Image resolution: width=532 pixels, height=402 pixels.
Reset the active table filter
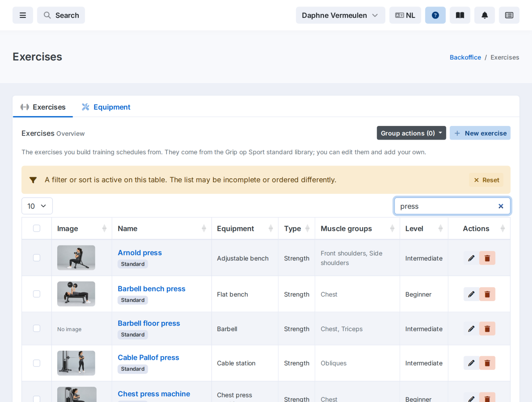coord(486,180)
